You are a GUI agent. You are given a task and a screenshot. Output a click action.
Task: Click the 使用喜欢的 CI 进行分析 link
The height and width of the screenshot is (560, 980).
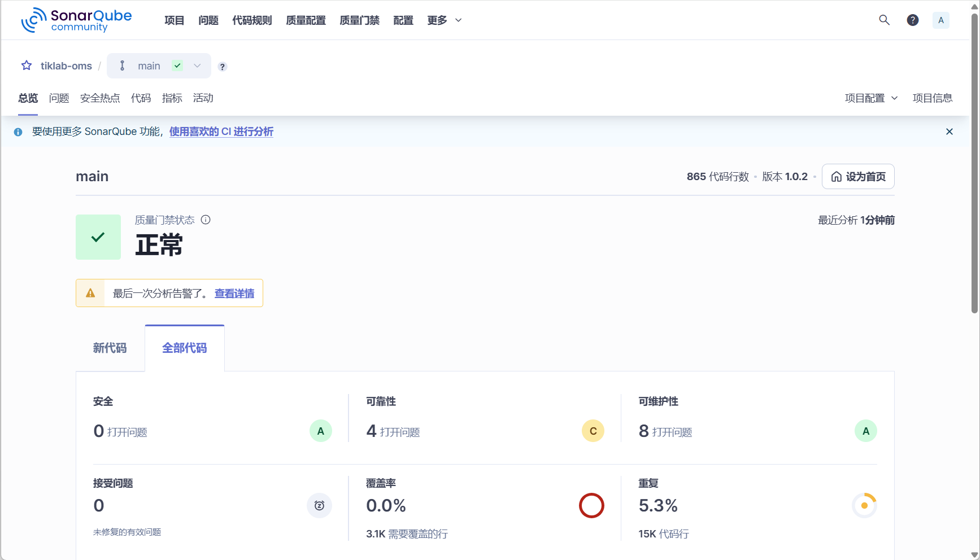pos(221,132)
